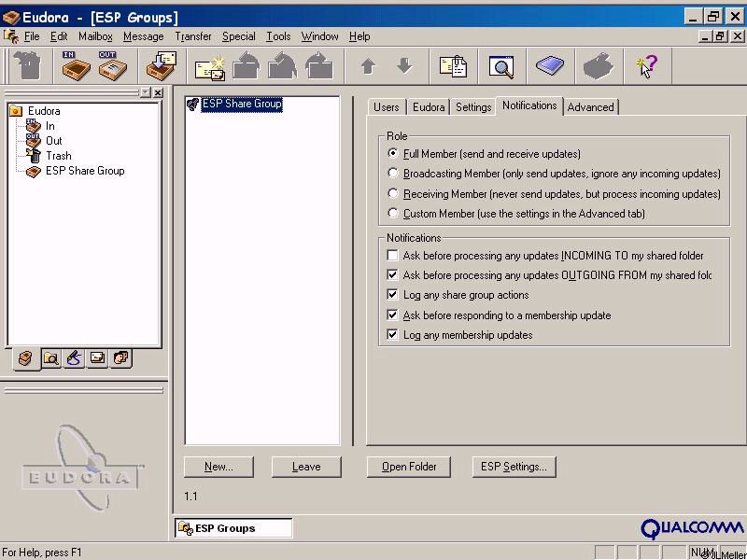Click the Previous message up arrow
Viewport: 747px width, 560px height.
(368, 66)
